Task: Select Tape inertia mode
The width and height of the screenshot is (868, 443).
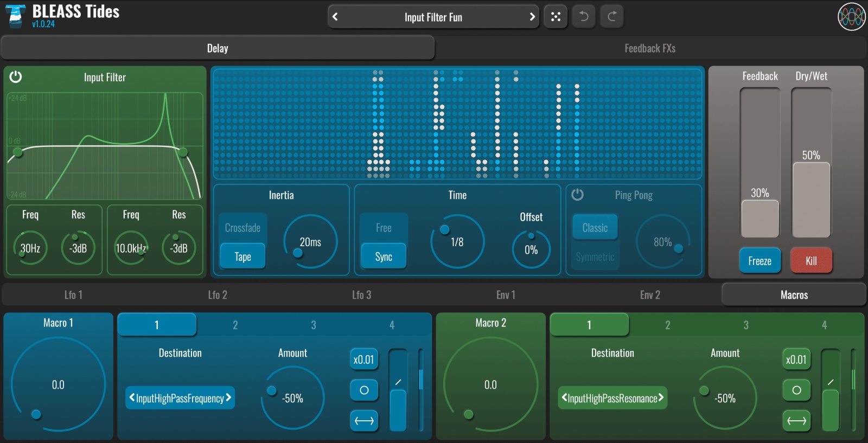Action: coord(242,256)
